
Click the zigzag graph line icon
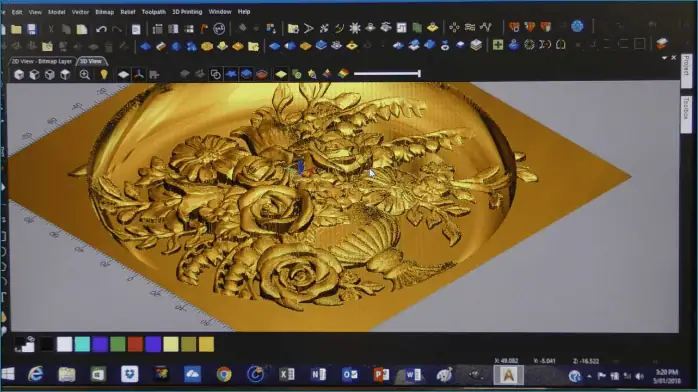point(486,27)
